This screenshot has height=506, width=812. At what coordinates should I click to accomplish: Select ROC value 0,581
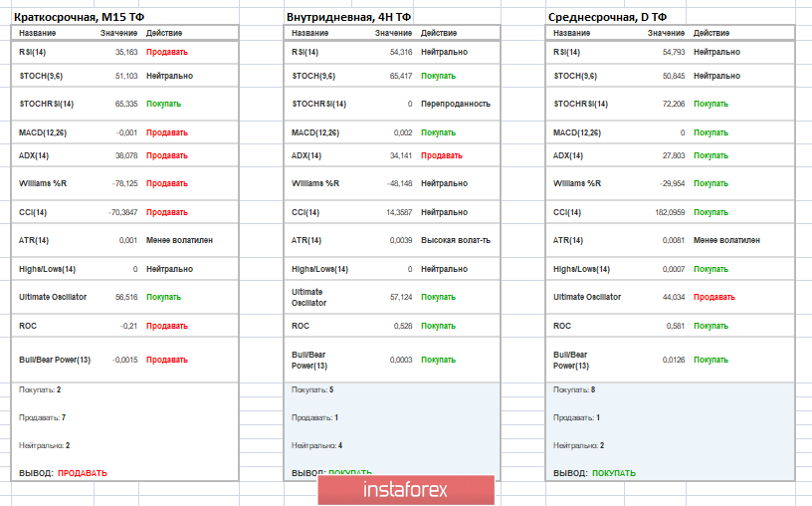pyautogui.click(x=676, y=326)
